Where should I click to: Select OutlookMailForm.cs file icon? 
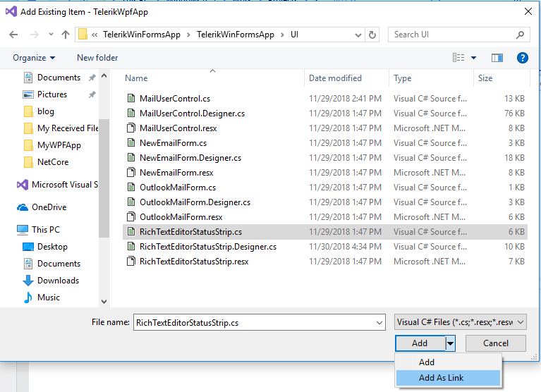131,188
